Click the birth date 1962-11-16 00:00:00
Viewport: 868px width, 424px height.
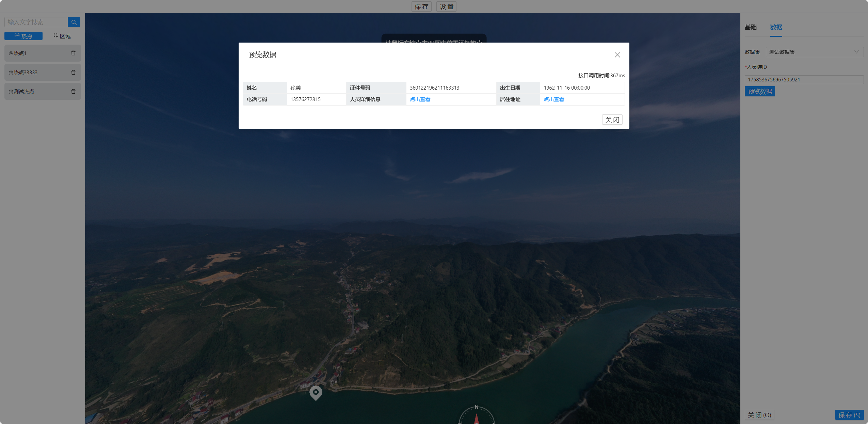click(567, 88)
